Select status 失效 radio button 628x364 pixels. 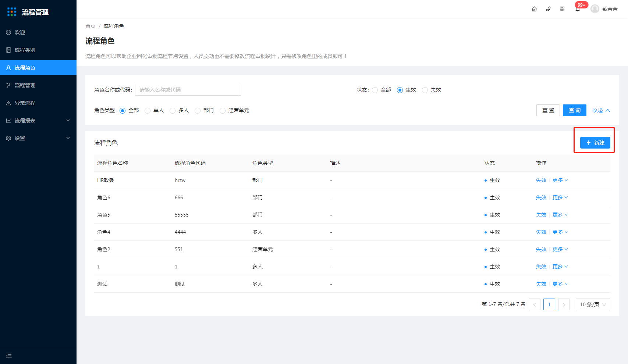425,90
